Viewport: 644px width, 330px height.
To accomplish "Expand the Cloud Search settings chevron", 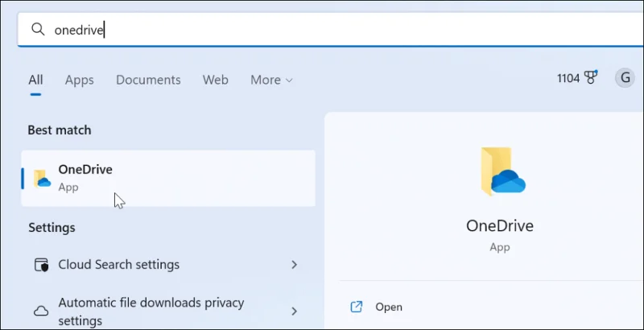I will 294,265.
